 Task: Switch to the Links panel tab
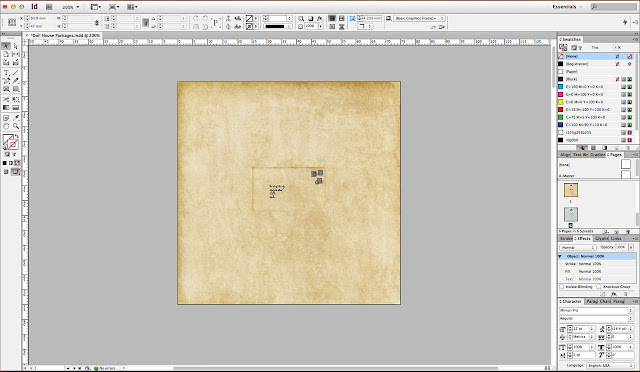point(616,238)
